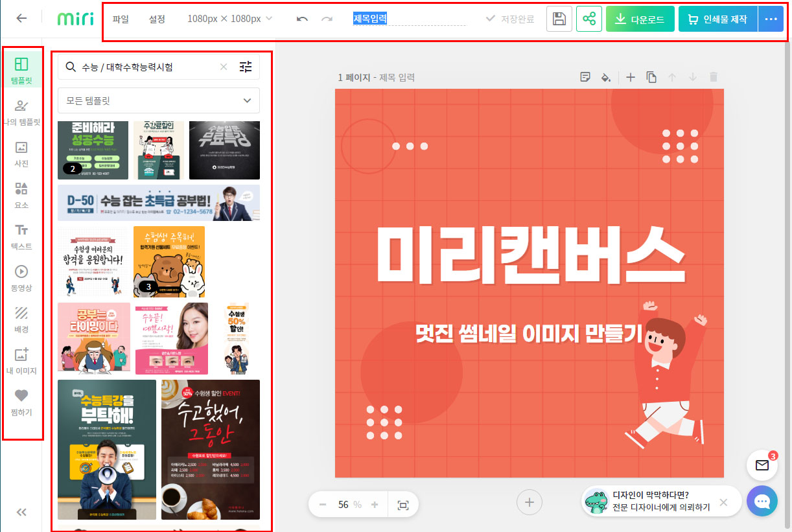The width and height of the screenshot is (792, 532).
Task: Select the orange bear 수험생 template
Action: (169, 262)
